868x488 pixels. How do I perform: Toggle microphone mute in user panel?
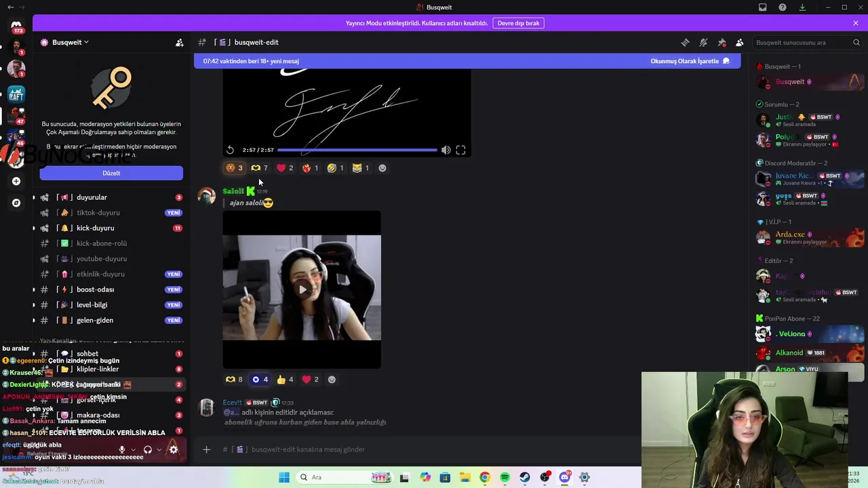[x=122, y=449]
